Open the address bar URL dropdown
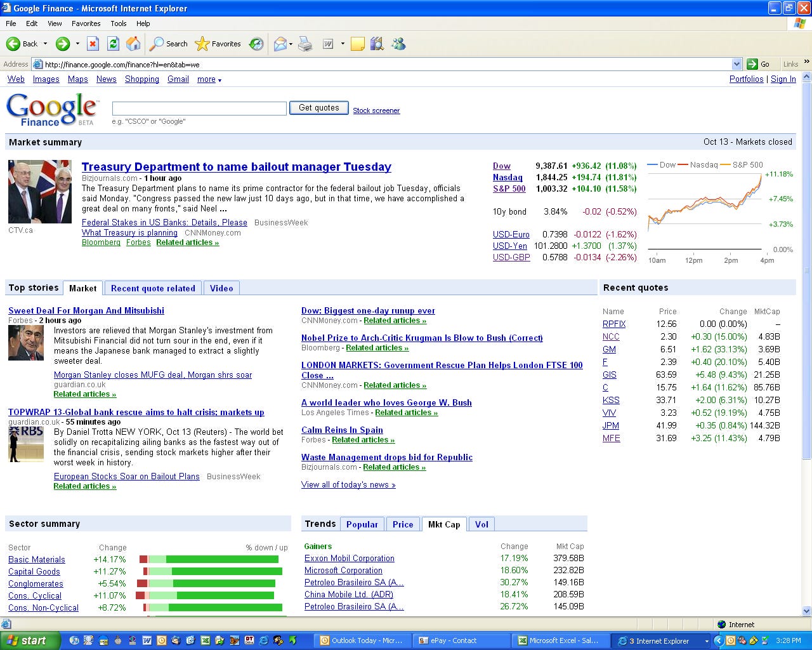Screen dimensions: 812x650 tap(737, 64)
